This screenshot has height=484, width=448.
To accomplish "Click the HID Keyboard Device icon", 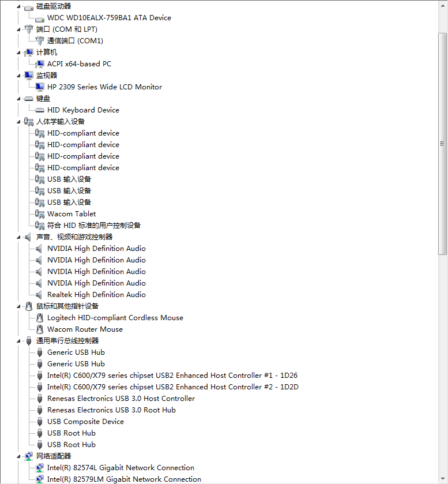I will [x=39, y=110].
